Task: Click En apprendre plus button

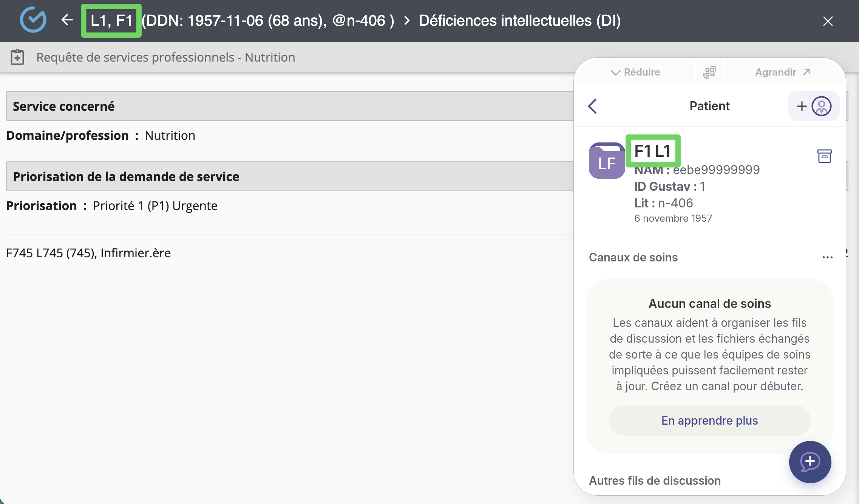Action: point(709,421)
